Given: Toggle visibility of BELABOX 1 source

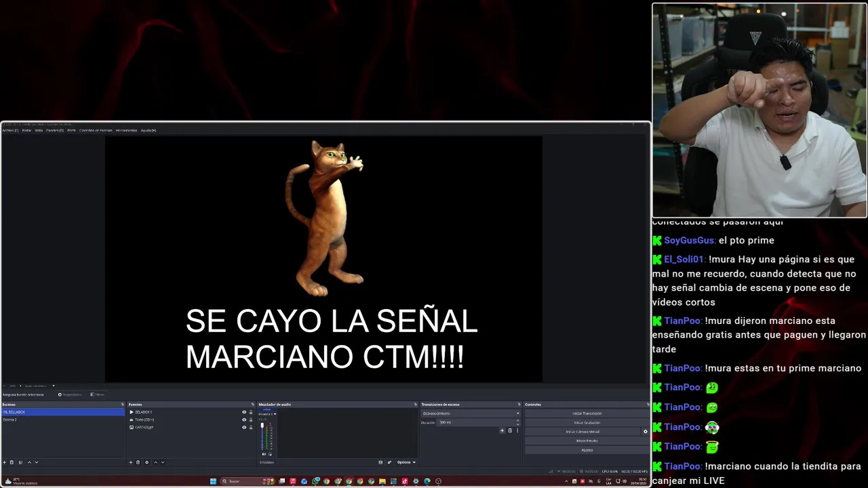Looking at the screenshot, I should tap(244, 412).
